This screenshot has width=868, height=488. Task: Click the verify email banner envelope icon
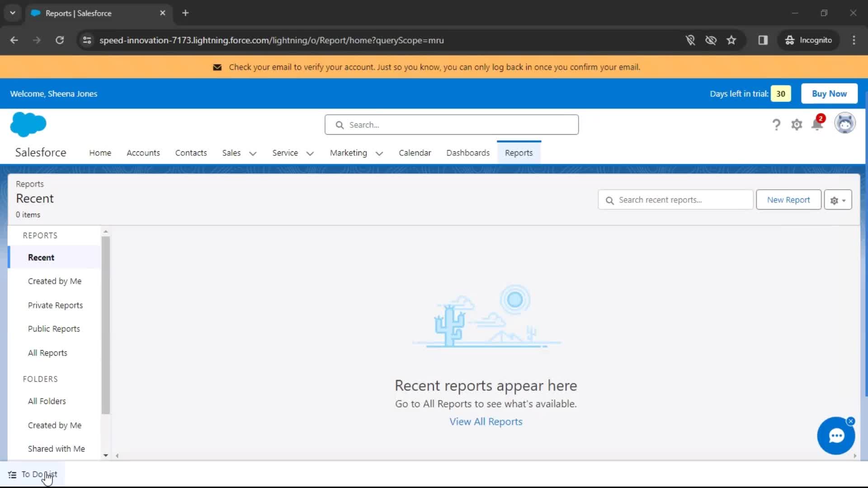tap(217, 67)
